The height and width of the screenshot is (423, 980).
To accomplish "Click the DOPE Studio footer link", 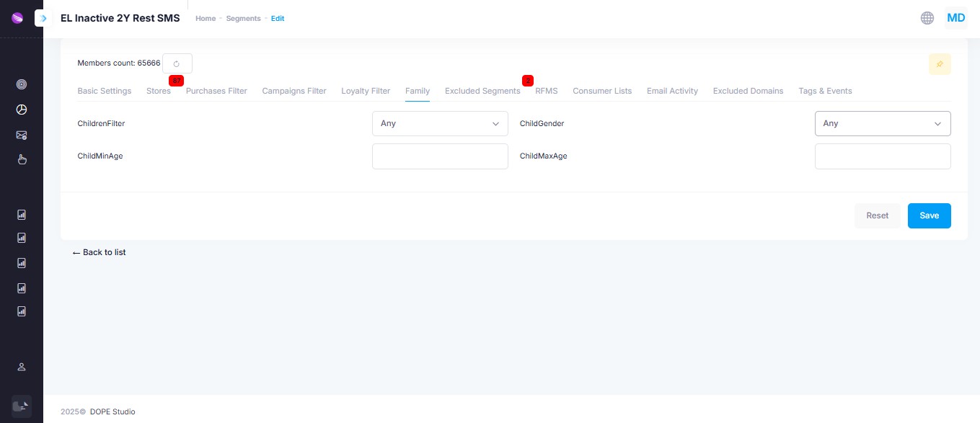I will tap(112, 411).
